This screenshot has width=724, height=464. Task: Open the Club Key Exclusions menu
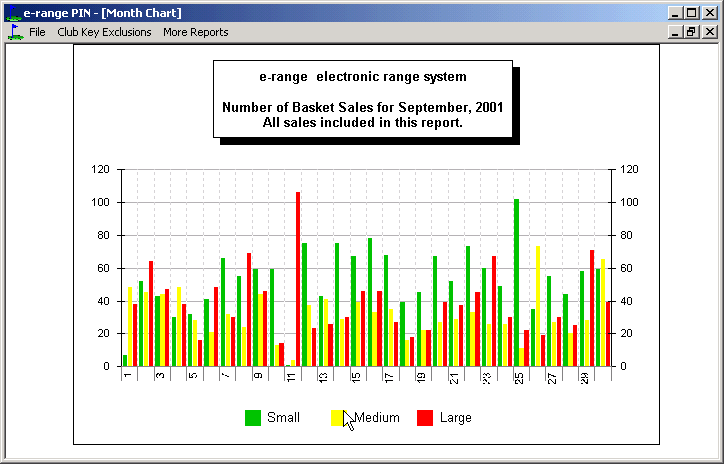pyautogui.click(x=104, y=32)
